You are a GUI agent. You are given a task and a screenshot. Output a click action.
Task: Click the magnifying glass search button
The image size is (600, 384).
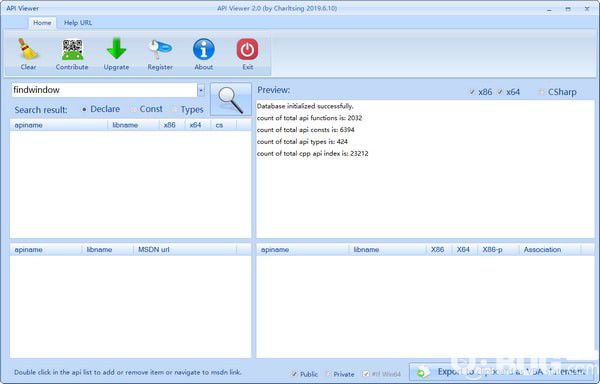[x=231, y=99]
